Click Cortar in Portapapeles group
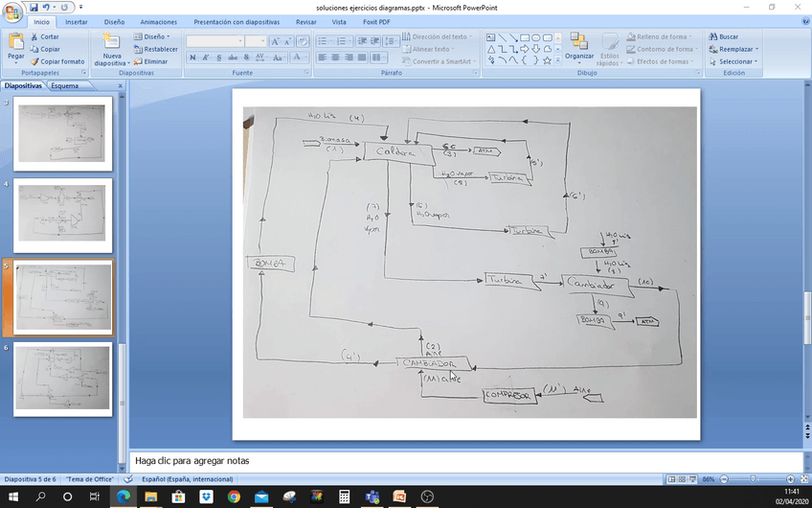Viewport: 812px width, 508px height. point(45,36)
